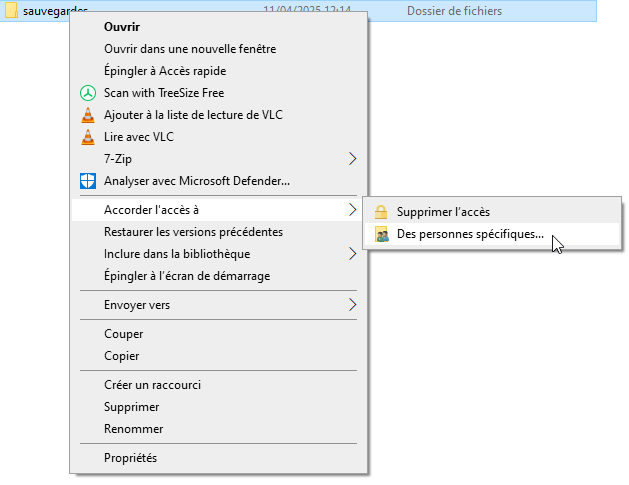Viewport: 629px width, 485px height.
Task: Click the people icon for Des personnes spécifiques
Action: pyautogui.click(x=381, y=234)
